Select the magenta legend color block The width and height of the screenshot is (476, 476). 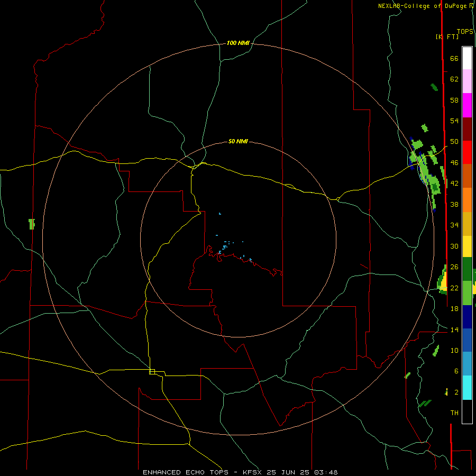coord(467,105)
